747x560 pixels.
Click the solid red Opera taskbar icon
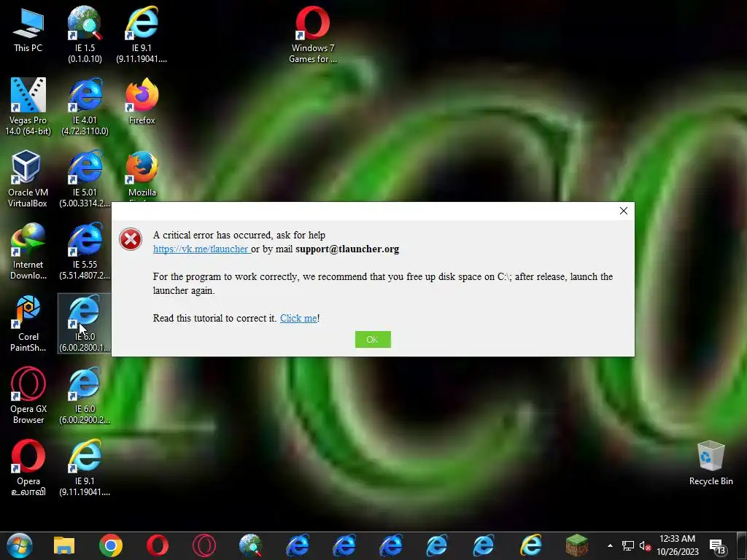(x=158, y=545)
